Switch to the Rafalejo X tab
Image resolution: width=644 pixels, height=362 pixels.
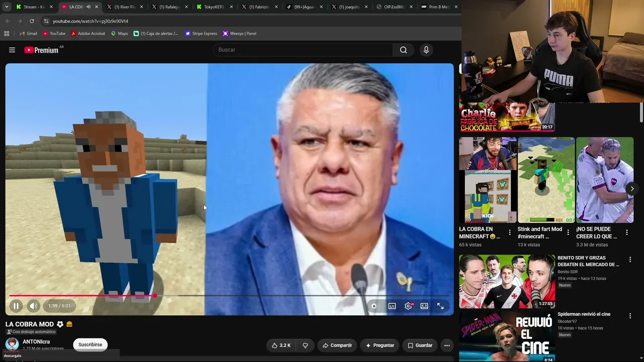point(170,7)
